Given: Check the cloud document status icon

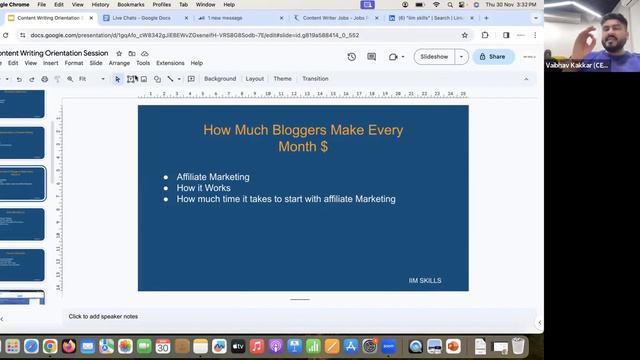Looking at the screenshot, I should [144, 53].
